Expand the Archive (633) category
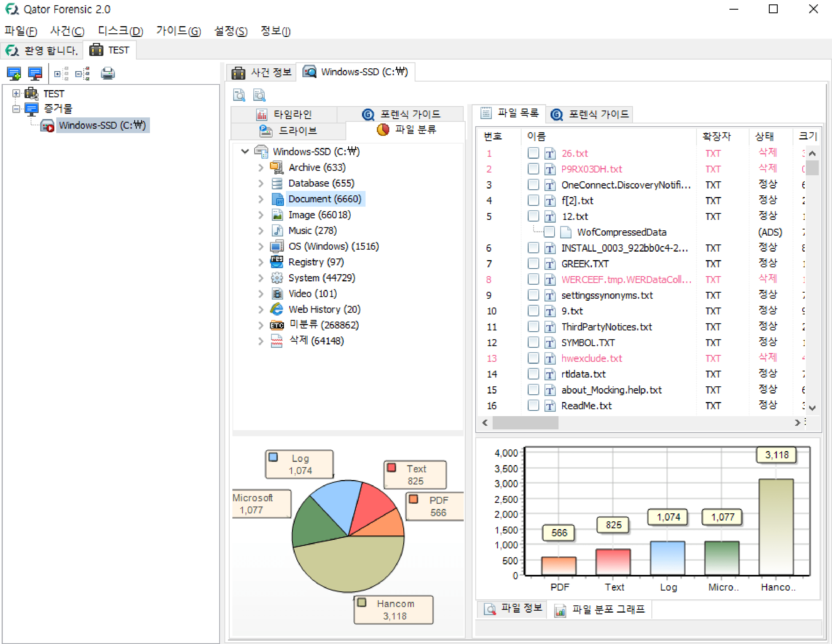The image size is (832, 644). pos(261,168)
